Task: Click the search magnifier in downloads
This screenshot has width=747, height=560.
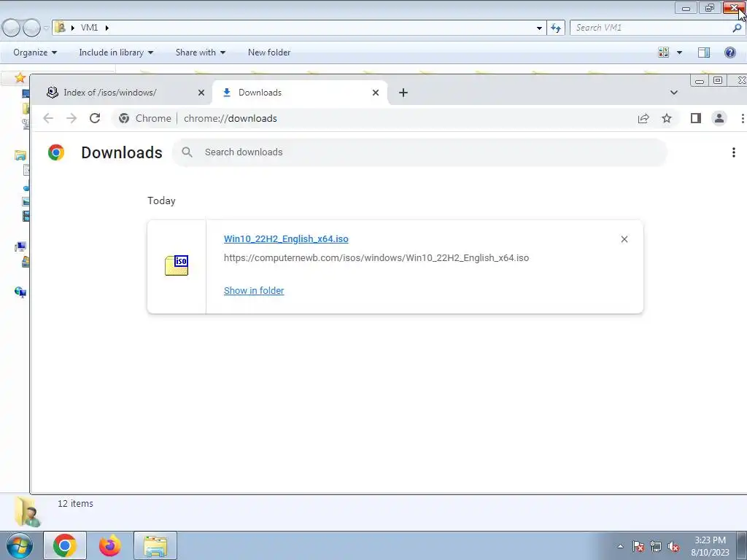Action: coord(187,152)
